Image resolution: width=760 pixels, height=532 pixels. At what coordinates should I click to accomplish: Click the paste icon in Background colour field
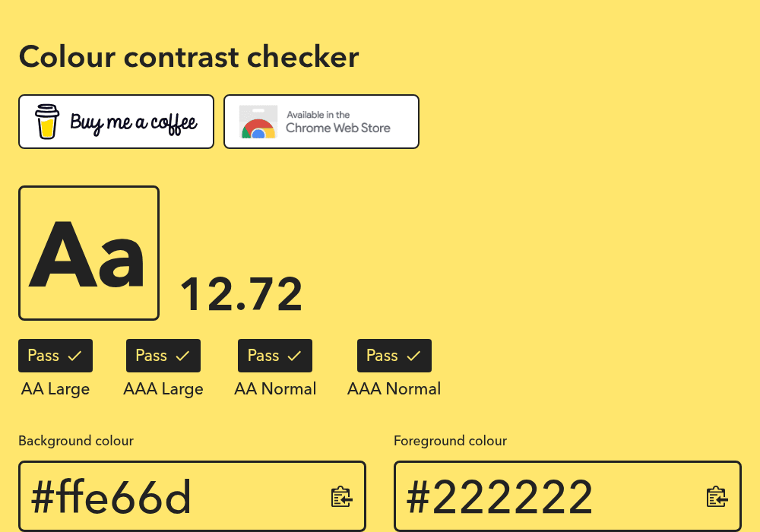(x=342, y=497)
